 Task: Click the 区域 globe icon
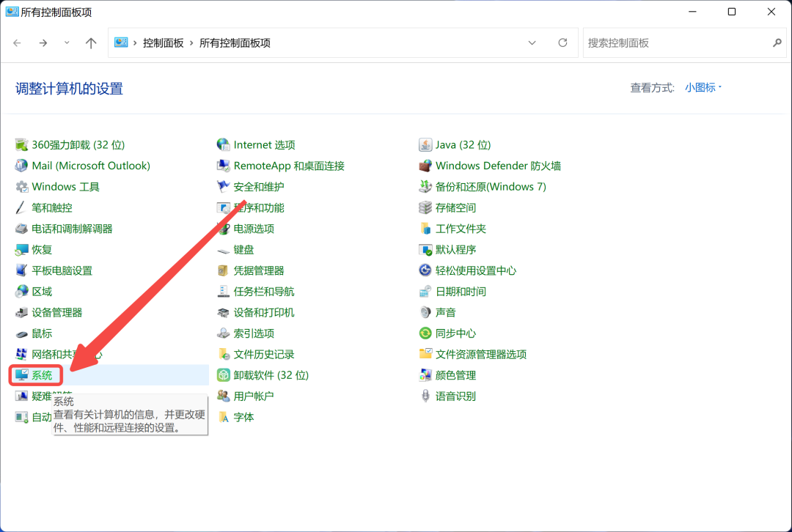click(x=21, y=292)
